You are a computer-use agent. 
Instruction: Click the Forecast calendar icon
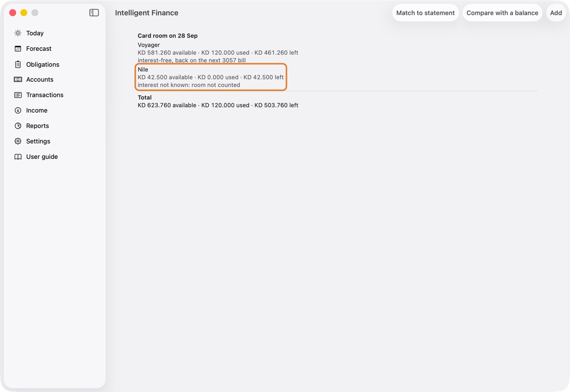(x=18, y=49)
